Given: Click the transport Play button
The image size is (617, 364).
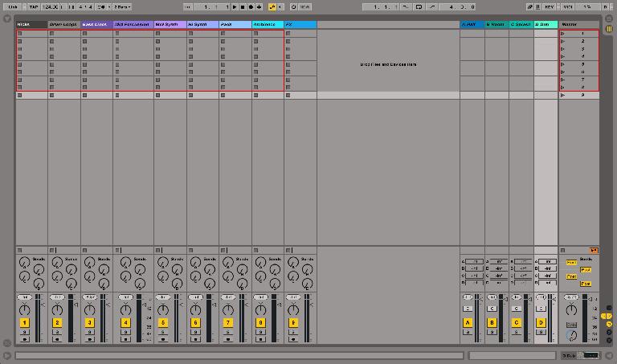Looking at the screenshot, I should pos(235,6).
